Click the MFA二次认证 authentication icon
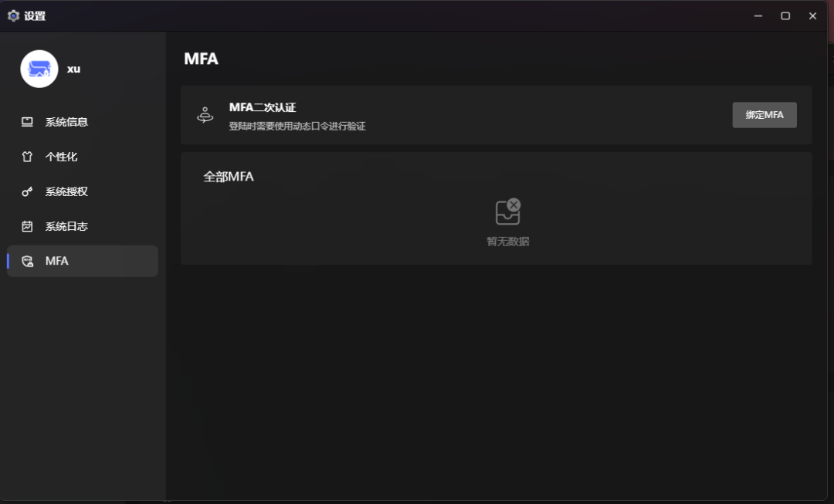Screen dimensions: 834x504 [205, 115]
